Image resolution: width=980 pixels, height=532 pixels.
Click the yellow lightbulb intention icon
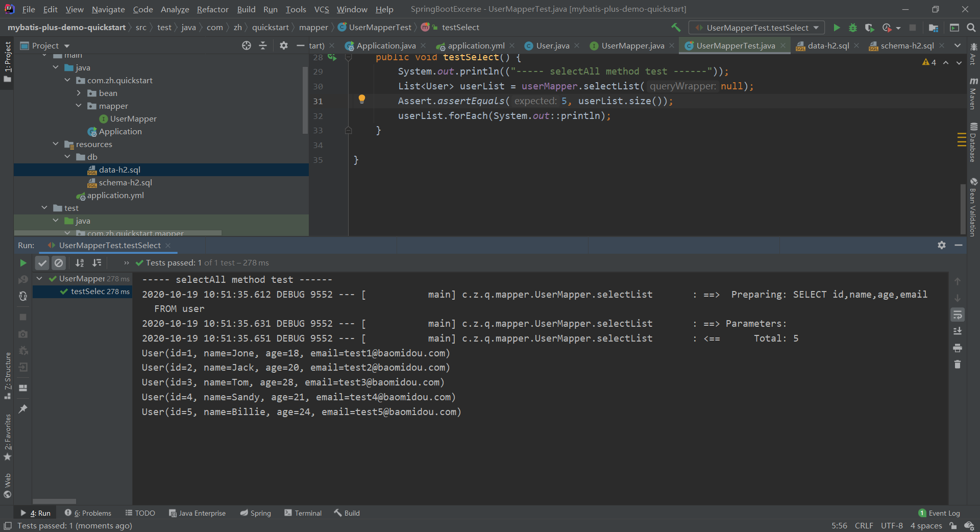(361, 99)
